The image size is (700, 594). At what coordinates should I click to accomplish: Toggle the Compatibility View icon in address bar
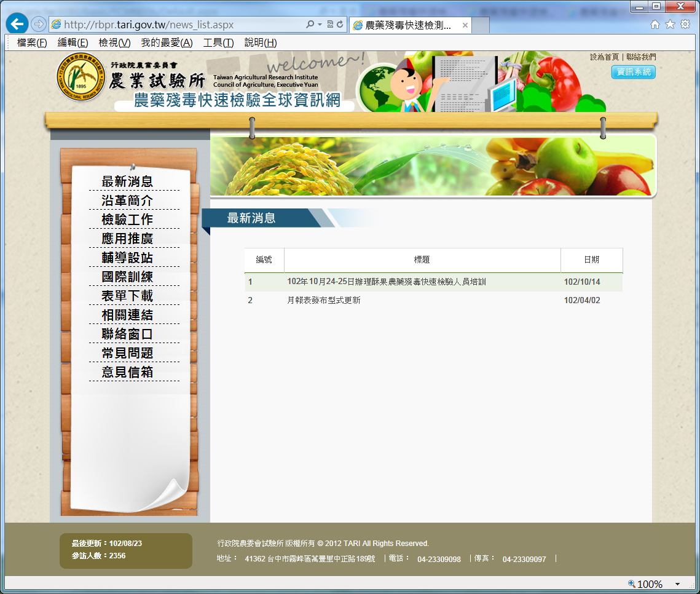pos(330,25)
